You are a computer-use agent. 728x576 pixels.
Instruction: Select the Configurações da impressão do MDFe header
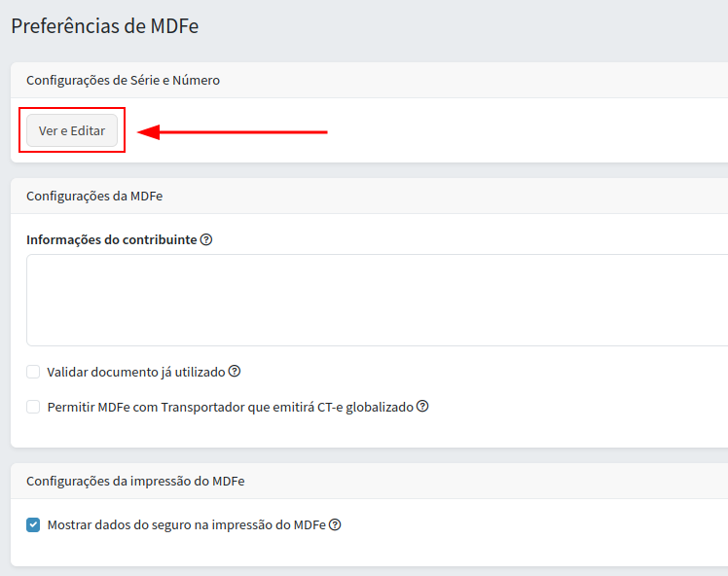click(135, 481)
